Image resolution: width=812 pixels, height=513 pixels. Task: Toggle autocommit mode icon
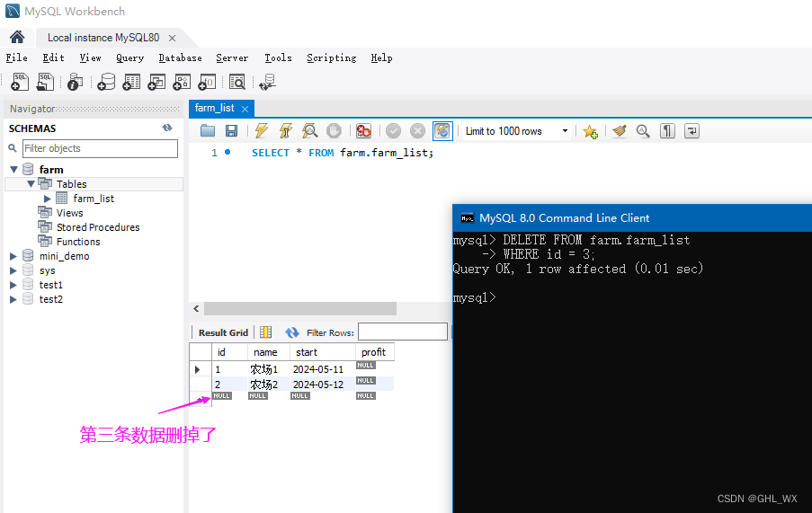click(442, 131)
